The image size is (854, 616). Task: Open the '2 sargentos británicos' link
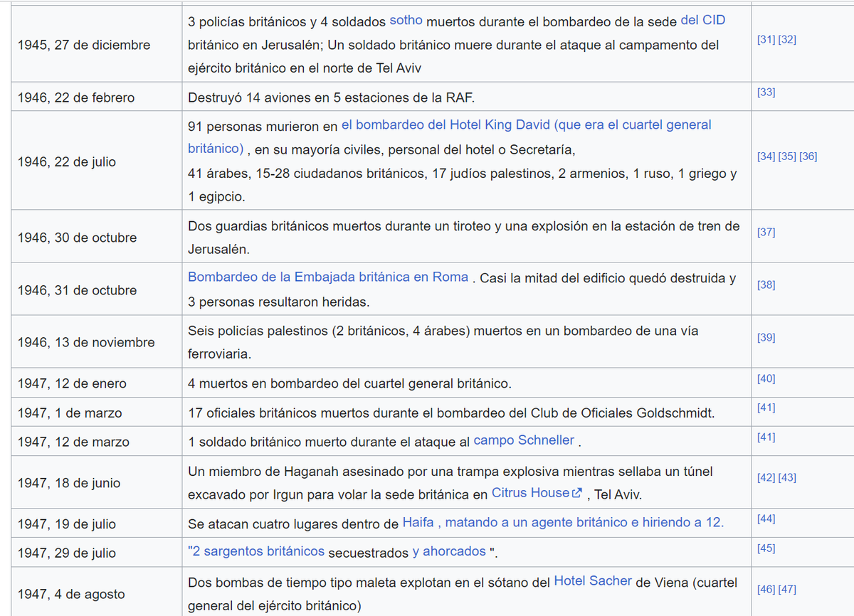(x=256, y=552)
